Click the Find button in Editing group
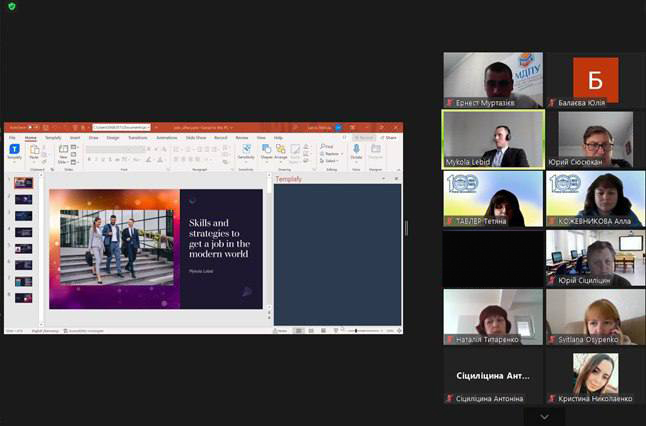 329,146
